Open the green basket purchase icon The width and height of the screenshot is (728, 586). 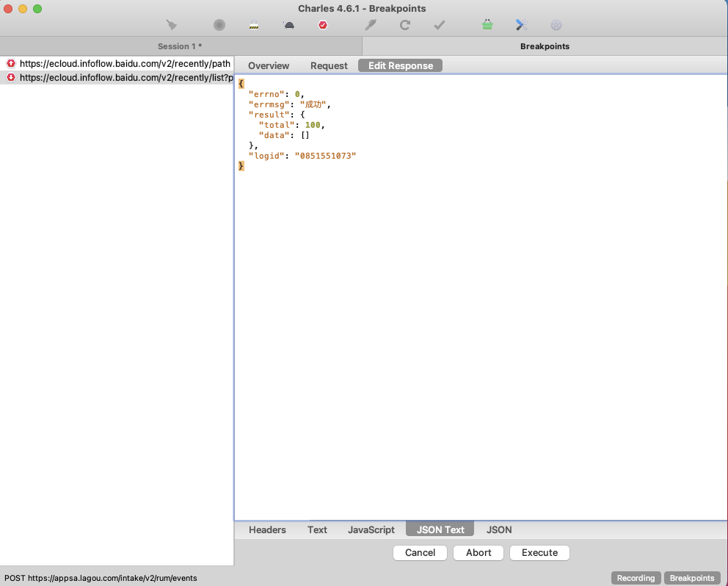487,25
